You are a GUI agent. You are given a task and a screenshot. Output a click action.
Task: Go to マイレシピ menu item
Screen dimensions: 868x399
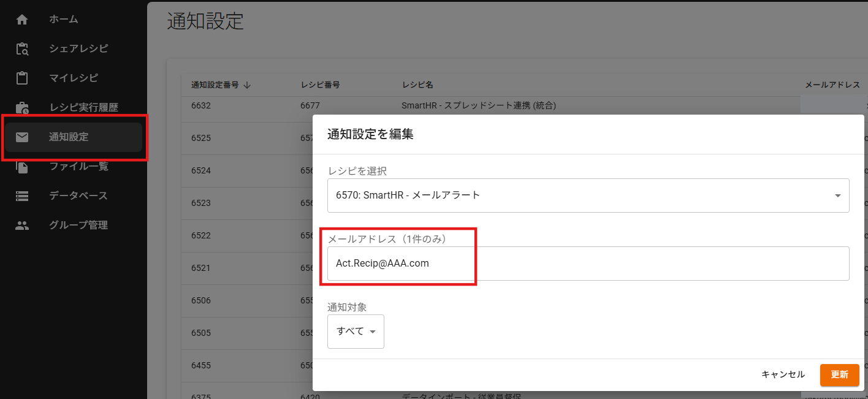click(74, 78)
